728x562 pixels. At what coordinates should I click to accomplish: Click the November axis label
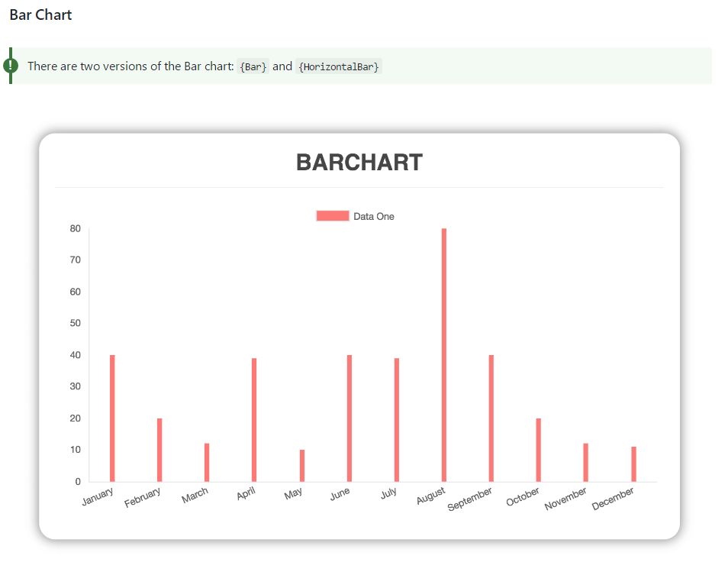565,499
